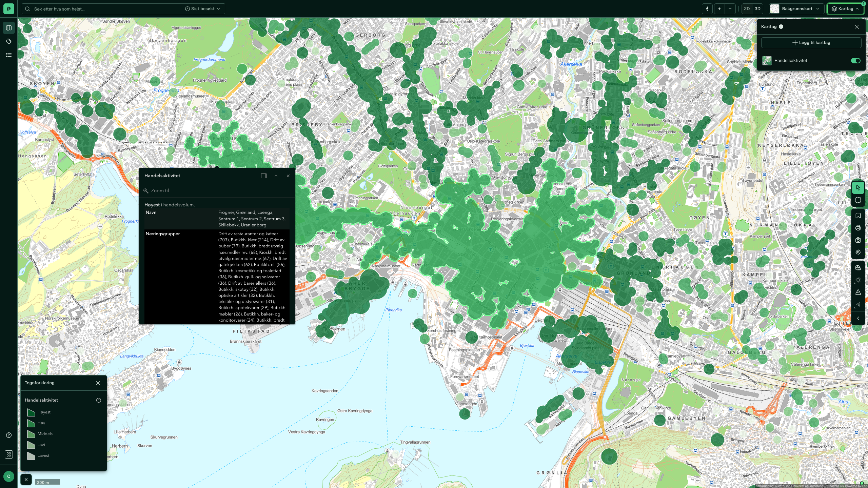Screen dimensions: 868x488
Task: Click the Høyest legend swatch
Action: (x=31, y=412)
